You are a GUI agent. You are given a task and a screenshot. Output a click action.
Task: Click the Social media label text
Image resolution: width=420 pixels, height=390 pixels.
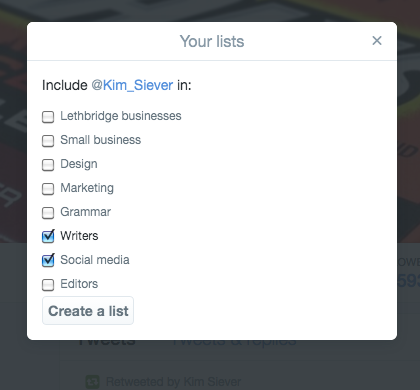pos(95,260)
